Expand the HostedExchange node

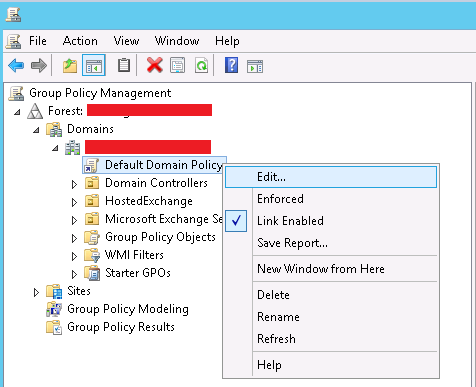[x=74, y=202]
